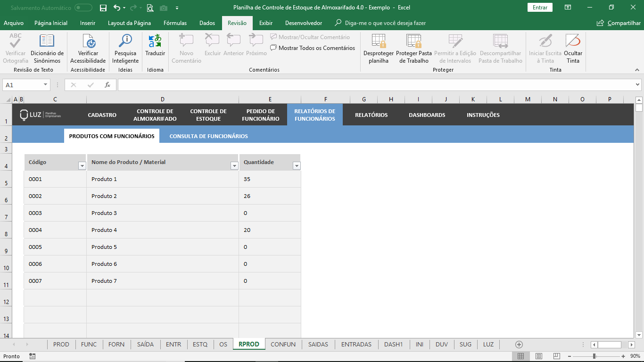
Task: Toggle the Salvamento Automático switch
Action: coord(83,8)
